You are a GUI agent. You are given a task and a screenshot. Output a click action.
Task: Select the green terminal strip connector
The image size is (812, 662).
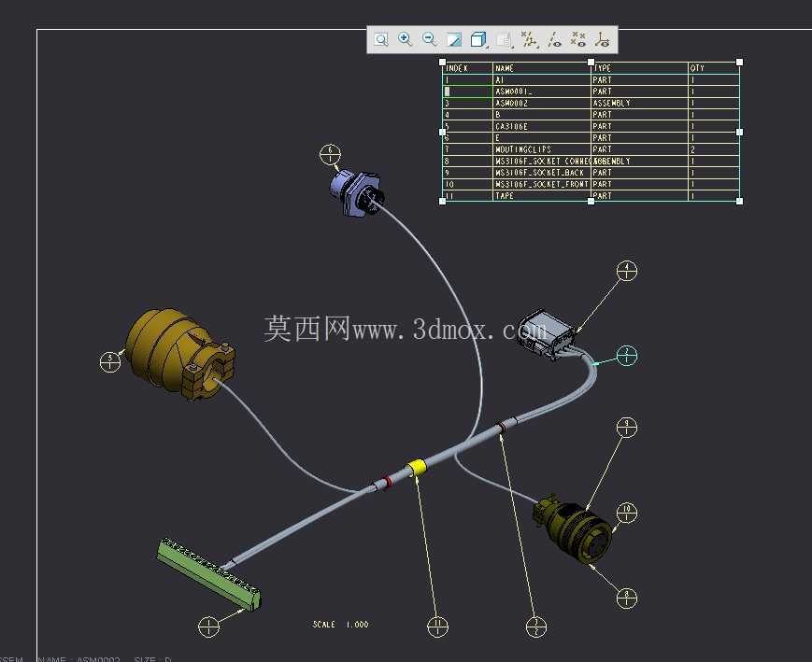209,573
